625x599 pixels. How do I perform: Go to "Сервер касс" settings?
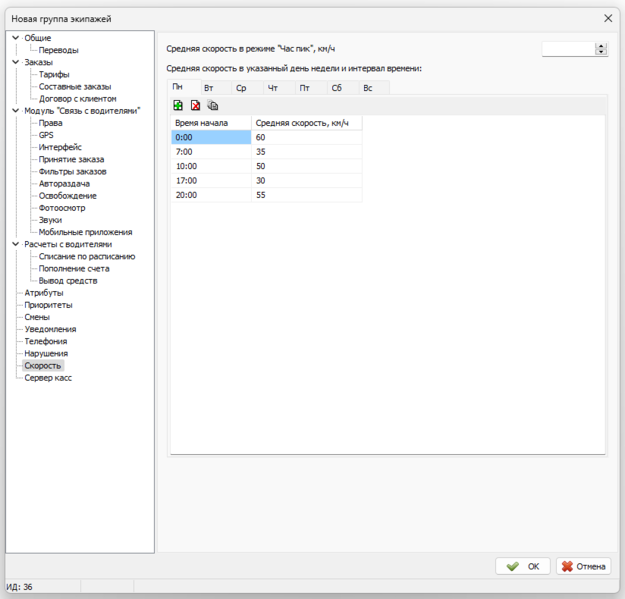point(48,378)
